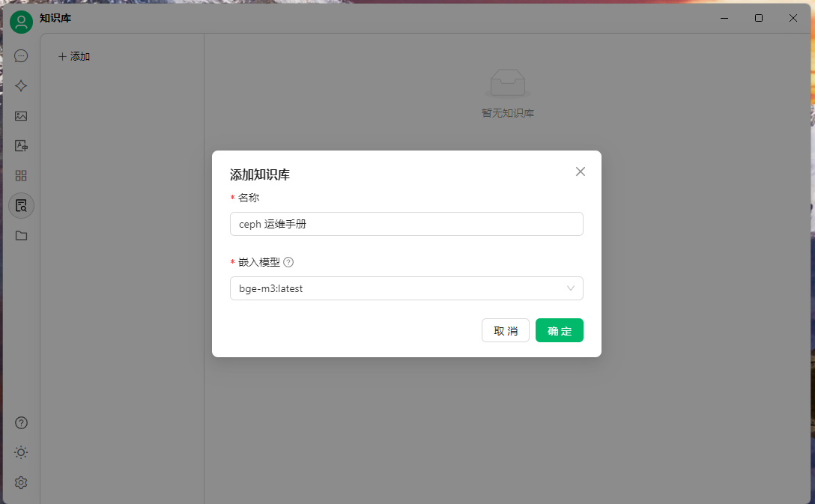Click the dropdown chevron in embedding model field
This screenshot has height=504, width=815.
[x=571, y=288]
